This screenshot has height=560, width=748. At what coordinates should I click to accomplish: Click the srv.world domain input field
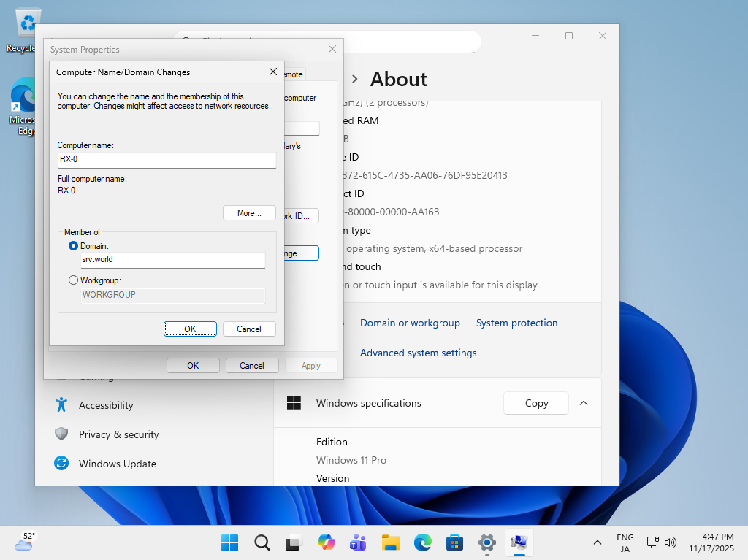[172, 260]
